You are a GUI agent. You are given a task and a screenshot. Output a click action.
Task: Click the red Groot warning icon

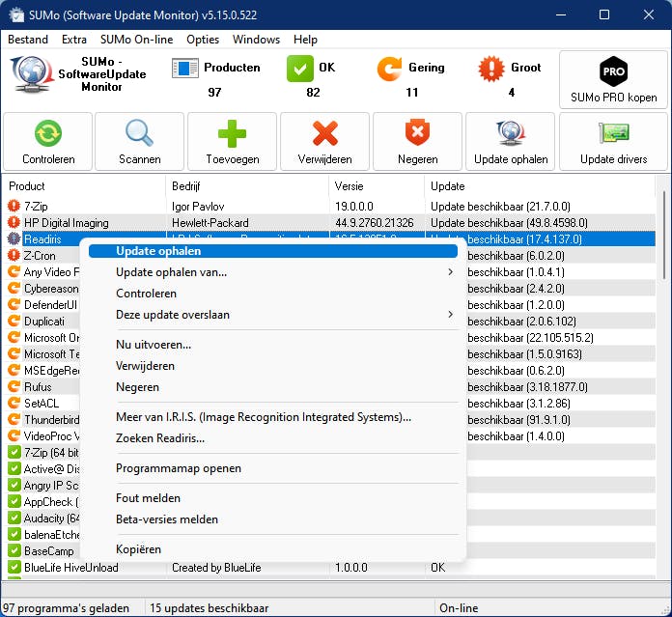coord(491,69)
